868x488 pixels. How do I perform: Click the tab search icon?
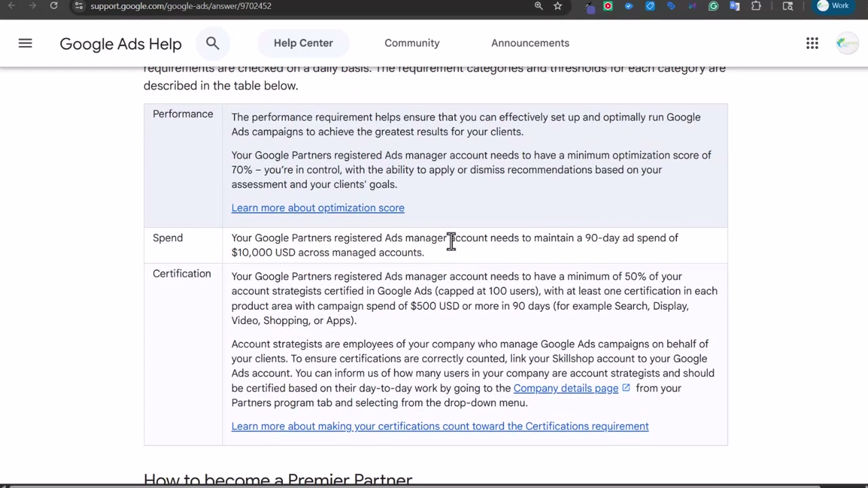coord(787,6)
